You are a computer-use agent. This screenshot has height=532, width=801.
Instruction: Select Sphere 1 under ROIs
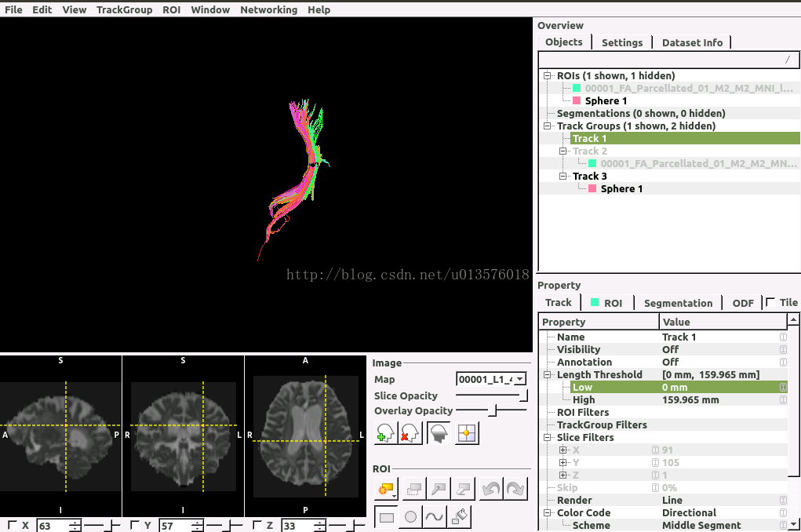pyautogui.click(x=606, y=100)
